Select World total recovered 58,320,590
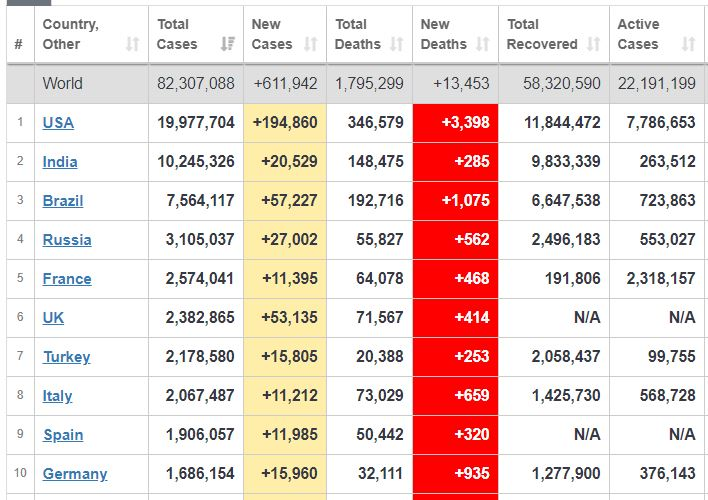The image size is (708, 500). tap(562, 84)
